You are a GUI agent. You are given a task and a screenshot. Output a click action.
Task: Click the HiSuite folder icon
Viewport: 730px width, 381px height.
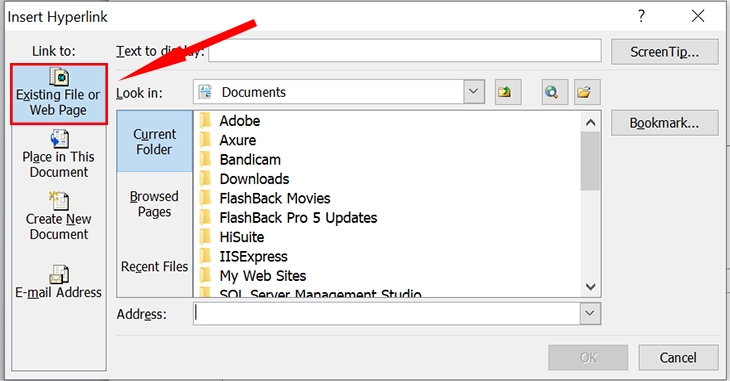point(205,237)
